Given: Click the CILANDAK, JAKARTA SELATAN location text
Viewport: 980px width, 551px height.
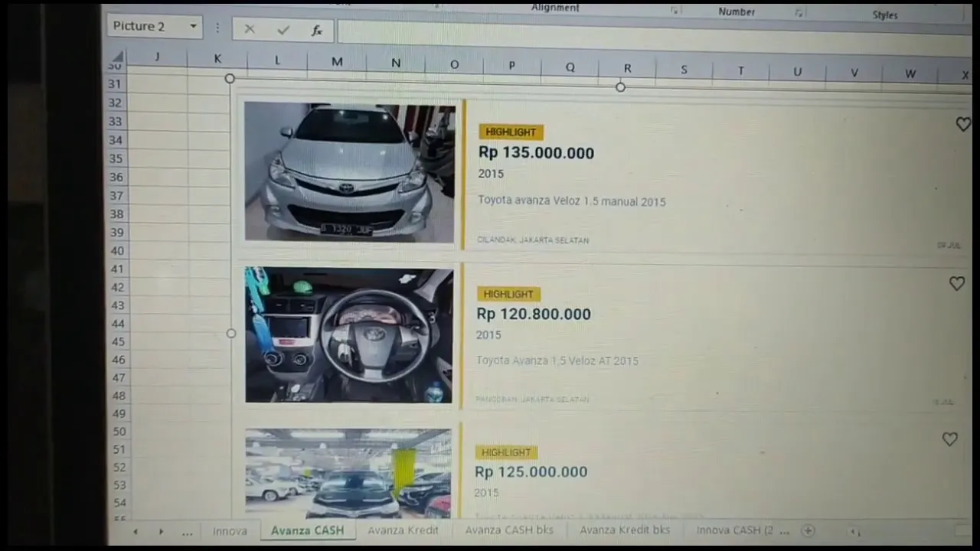Looking at the screenshot, I should (x=533, y=240).
